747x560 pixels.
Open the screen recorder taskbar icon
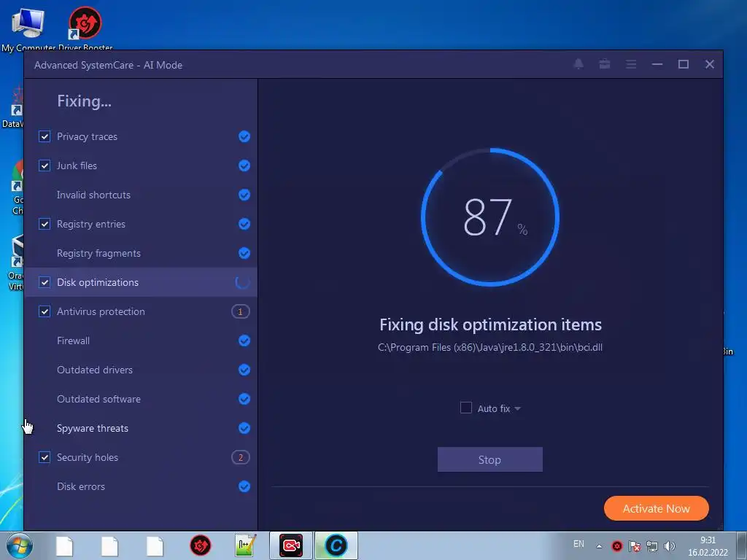pos(291,545)
